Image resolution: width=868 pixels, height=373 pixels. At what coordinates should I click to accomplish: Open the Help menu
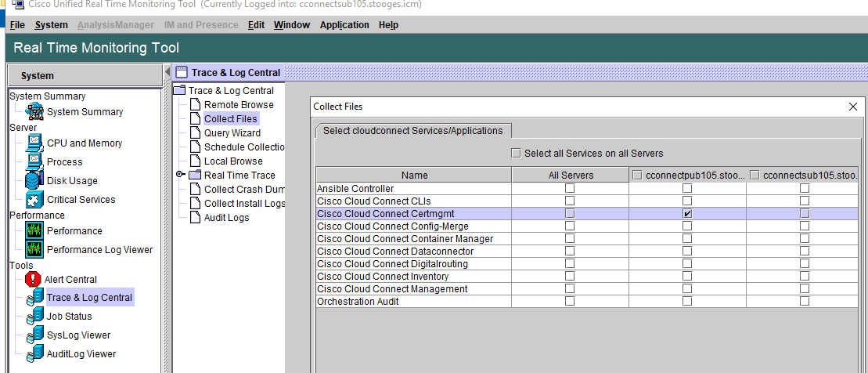389,25
